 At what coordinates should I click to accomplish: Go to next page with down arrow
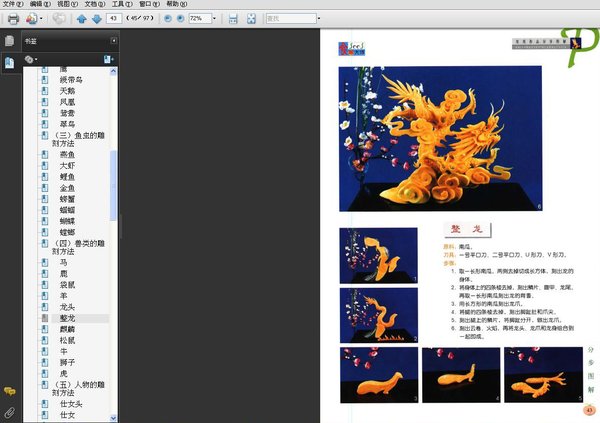tap(95, 18)
